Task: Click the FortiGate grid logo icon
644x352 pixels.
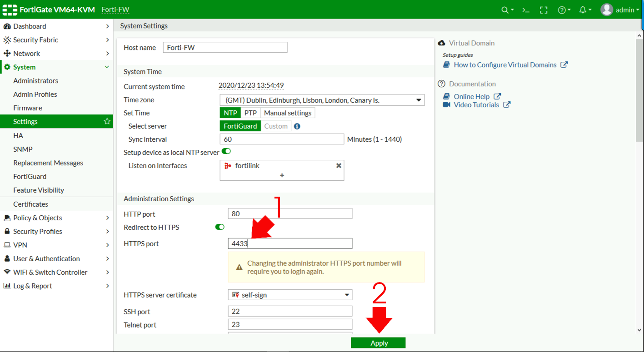Action: [x=10, y=9]
